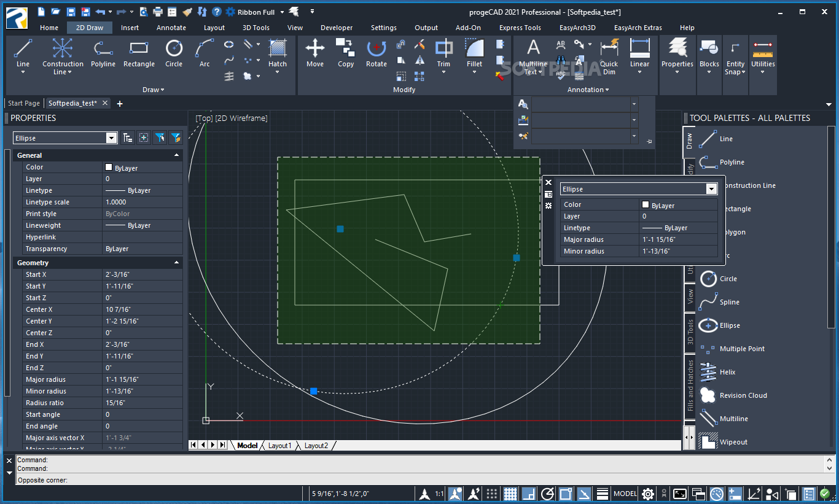The width and height of the screenshot is (839, 504).
Task: Click the Print icon in quick access toolbar
Action: (158, 12)
